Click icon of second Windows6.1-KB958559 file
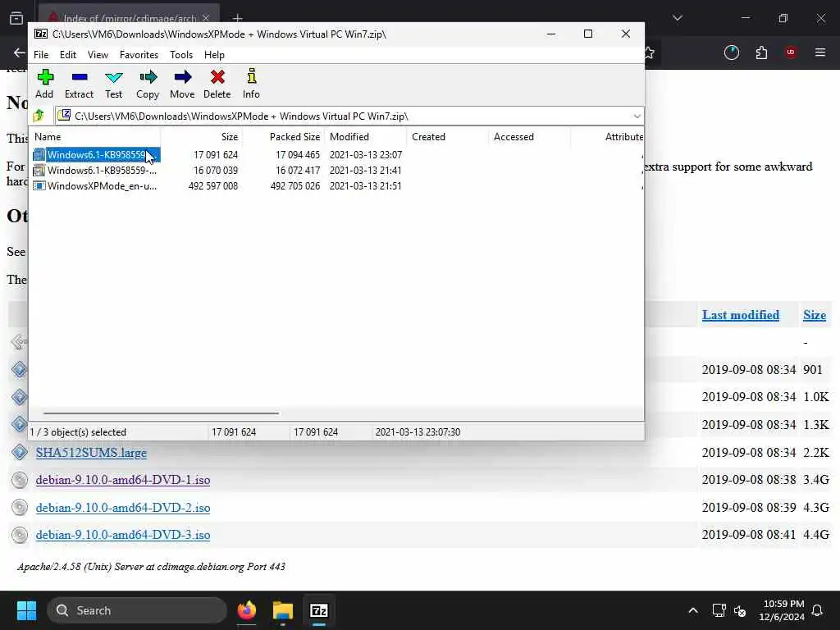 point(39,171)
